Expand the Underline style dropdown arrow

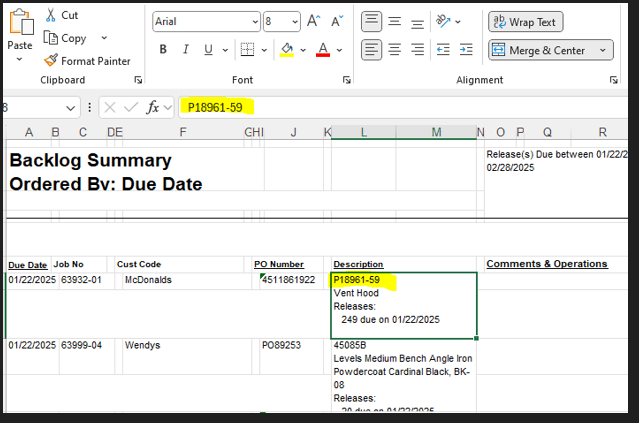225,50
